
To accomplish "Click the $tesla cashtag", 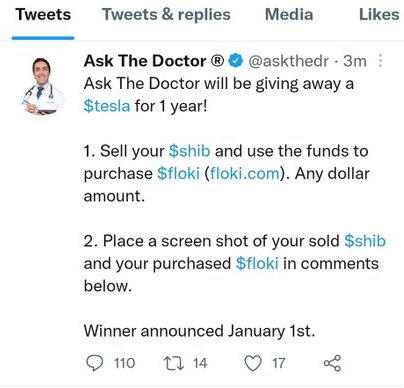I will coord(107,106).
